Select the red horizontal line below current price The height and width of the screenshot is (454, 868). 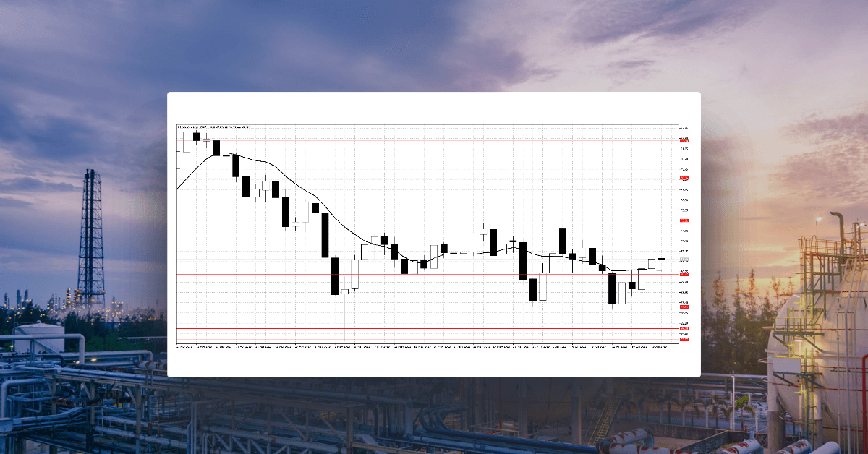434,306
